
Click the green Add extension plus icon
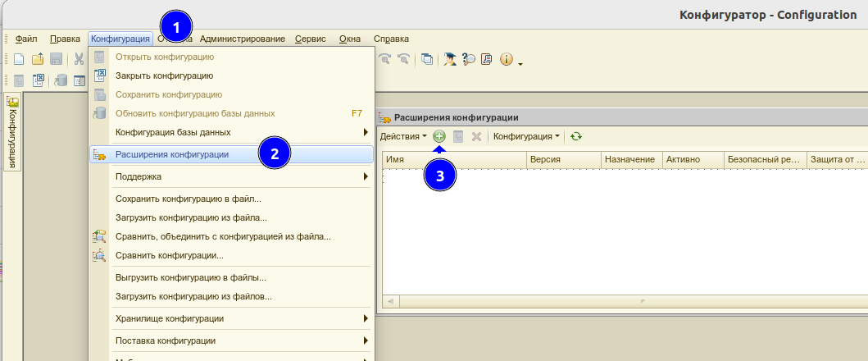coord(439,136)
